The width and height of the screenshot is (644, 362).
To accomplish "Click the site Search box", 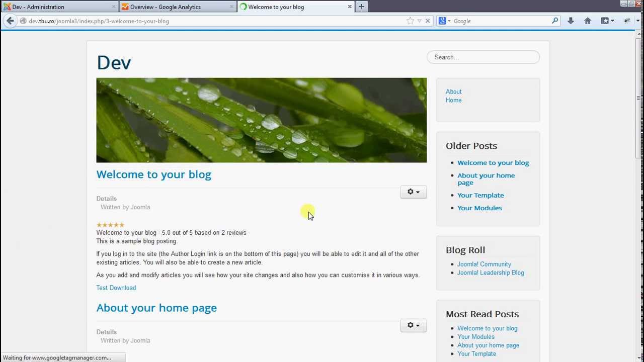I will coord(483,57).
